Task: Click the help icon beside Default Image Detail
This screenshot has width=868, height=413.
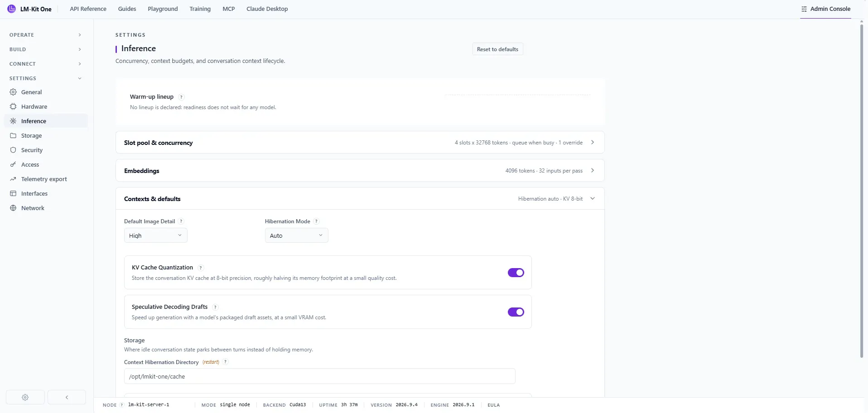Action: [181, 221]
